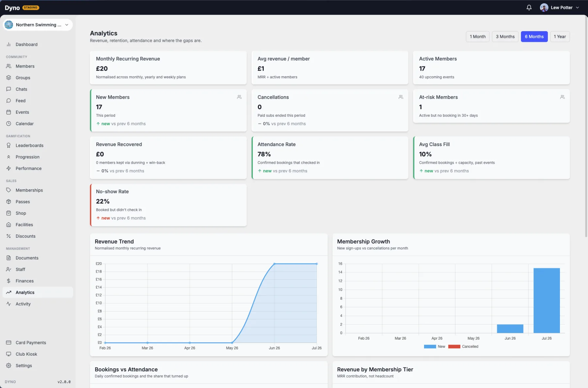Viewport: 588px width, 388px height.
Task: Click the Jun 26 bar in Membership Growth
Action: click(510, 329)
